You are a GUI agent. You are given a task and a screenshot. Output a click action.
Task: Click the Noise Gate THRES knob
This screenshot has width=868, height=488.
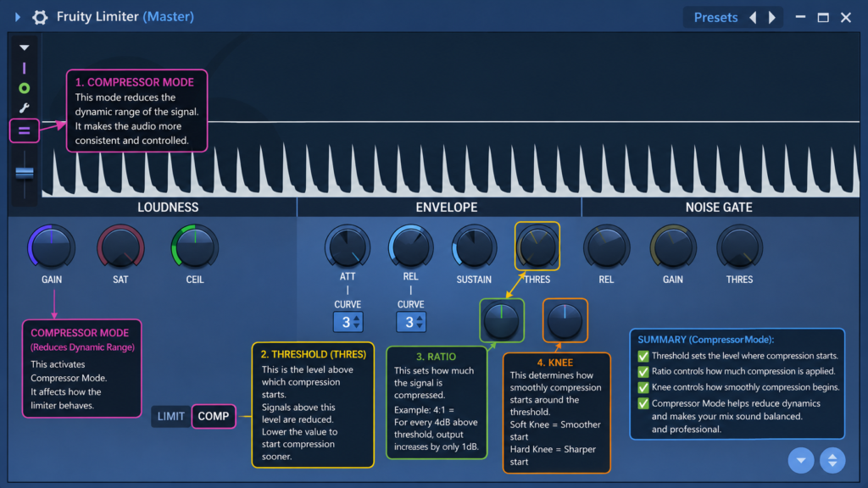(x=739, y=248)
